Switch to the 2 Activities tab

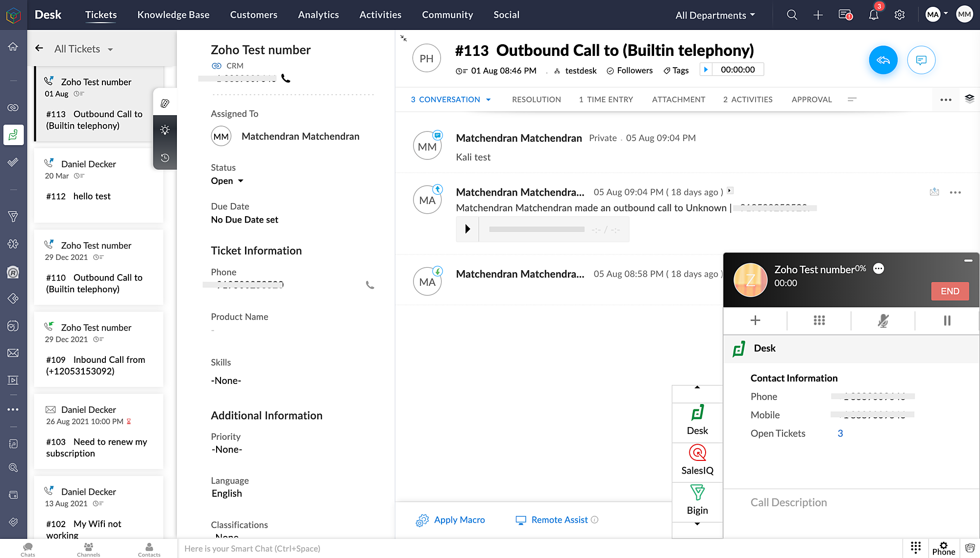[748, 100]
